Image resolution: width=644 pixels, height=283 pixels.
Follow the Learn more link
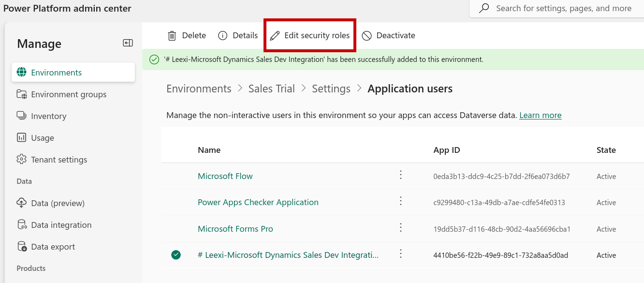pos(541,115)
